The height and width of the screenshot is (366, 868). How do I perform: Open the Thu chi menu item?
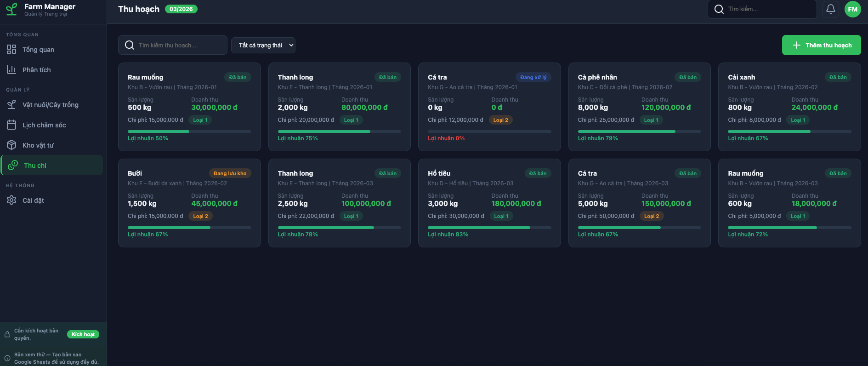click(35, 166)
